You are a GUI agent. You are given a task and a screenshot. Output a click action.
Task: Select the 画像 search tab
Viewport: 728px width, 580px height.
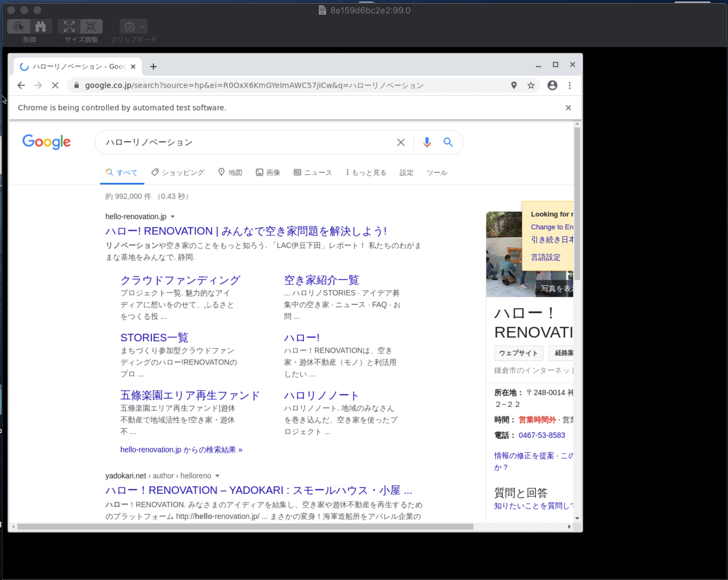[x=268, y=173]
